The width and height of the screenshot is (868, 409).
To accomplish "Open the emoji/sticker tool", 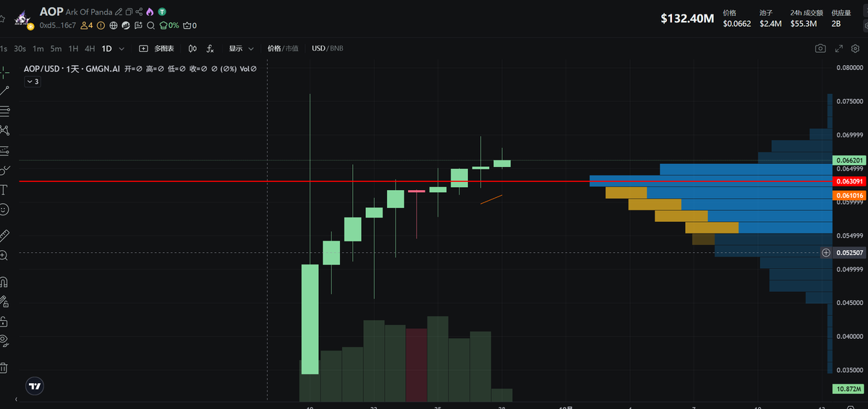I will point(4,209).
